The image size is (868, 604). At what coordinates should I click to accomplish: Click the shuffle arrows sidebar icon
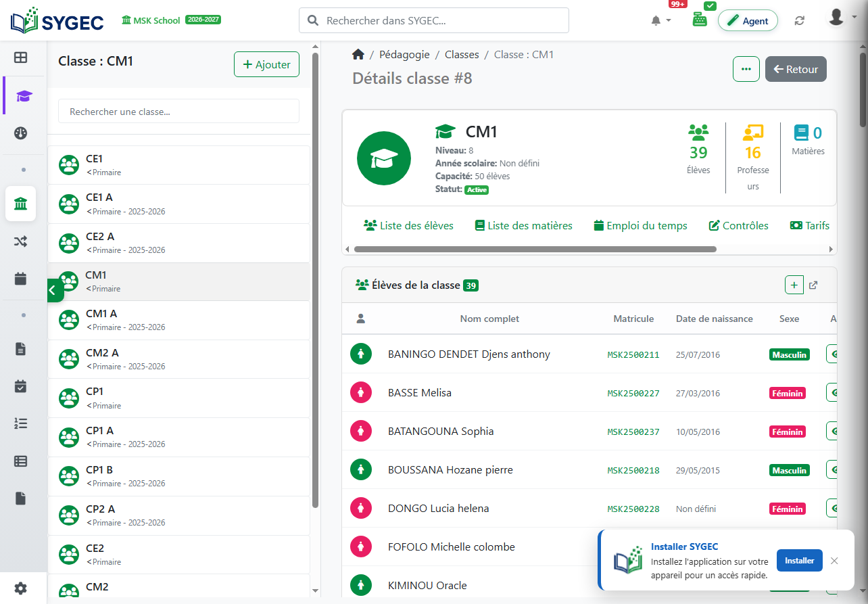[20, 241]
